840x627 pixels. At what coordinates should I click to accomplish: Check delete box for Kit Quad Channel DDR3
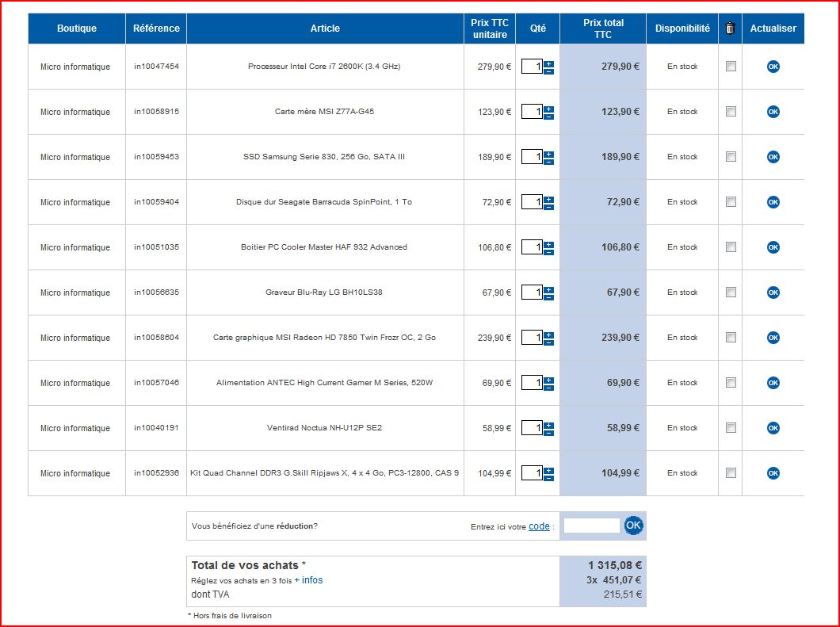[x=731, y=473]
